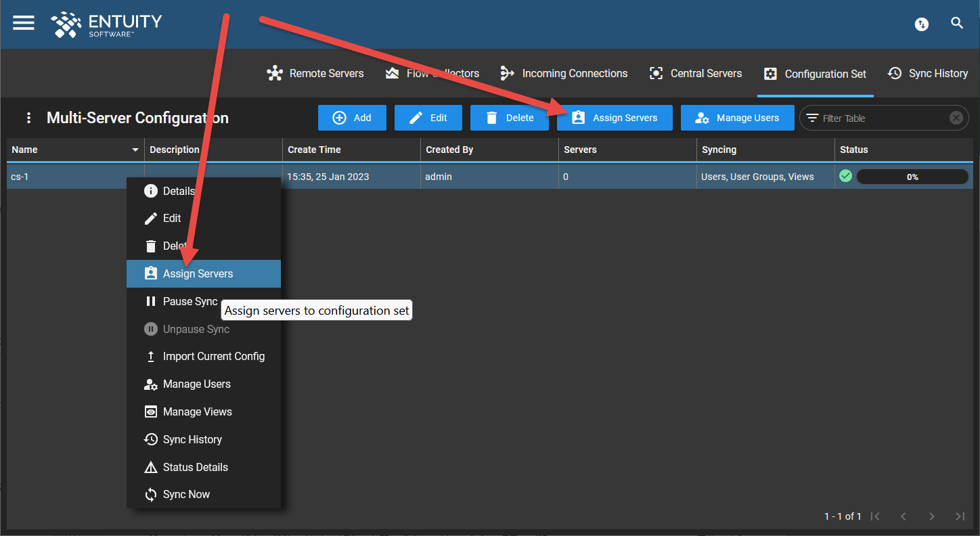980x536 pixels.
Task: Switch to Flow Collectors tab
Action: (x=432, y=73)
